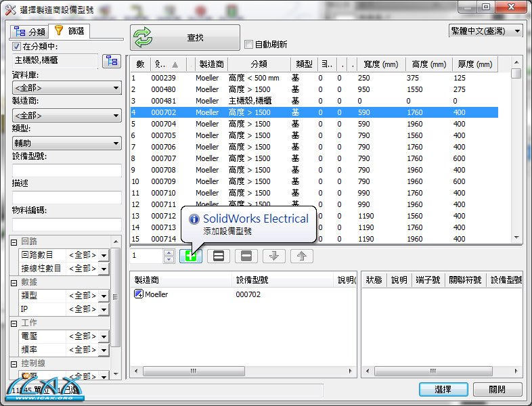Switch to the 篩選 filter tab
The height and width of the screenshot is (406, 532).
coord(69,31)
